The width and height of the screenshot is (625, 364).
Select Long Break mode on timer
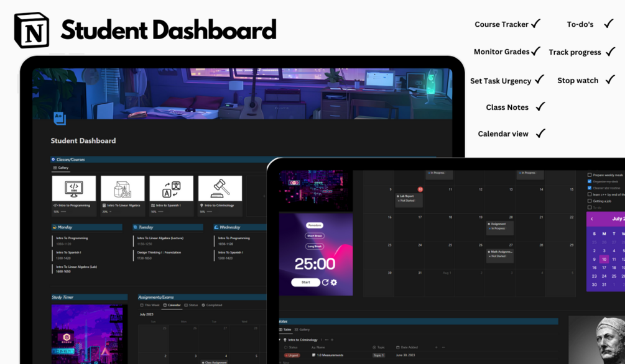[315, 247]
